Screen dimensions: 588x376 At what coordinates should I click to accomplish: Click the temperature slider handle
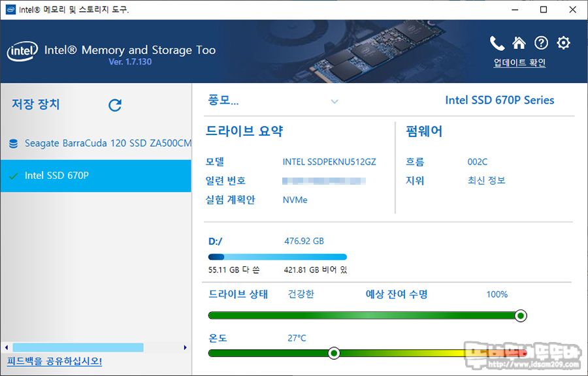pyautogui.click(x=334, y=353)
